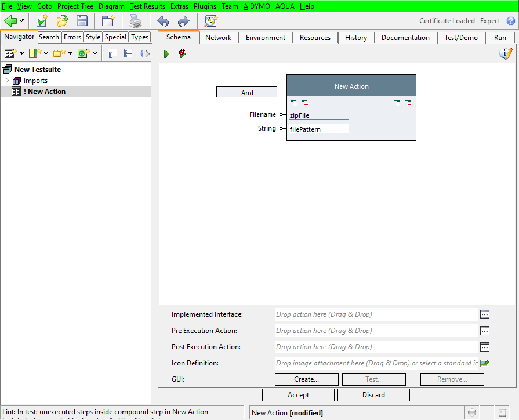
Task: Open the new folder dropdown in Navigator
Action: (70, 53)
